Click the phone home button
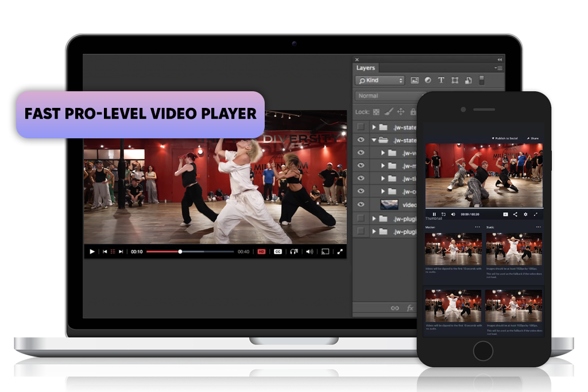588x392 pixels. pos(483,351)
